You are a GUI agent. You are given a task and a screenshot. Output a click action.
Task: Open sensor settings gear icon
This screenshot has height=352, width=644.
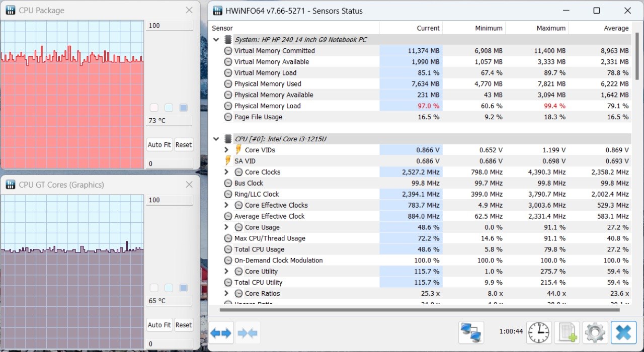tap(595, 332)
